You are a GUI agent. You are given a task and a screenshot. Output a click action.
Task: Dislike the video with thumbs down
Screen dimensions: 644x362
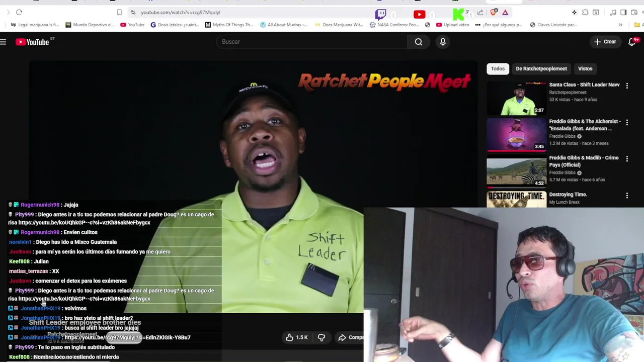[x=321, y=337]
